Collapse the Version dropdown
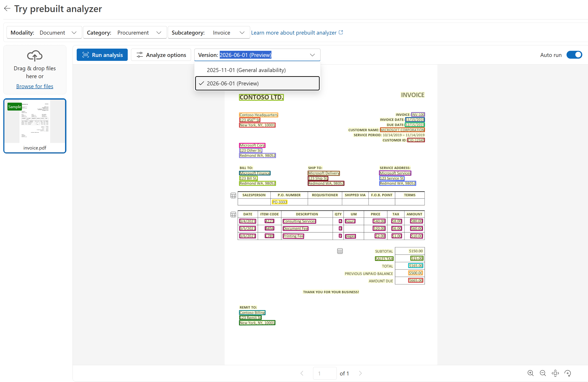 [x=312, y=55]
